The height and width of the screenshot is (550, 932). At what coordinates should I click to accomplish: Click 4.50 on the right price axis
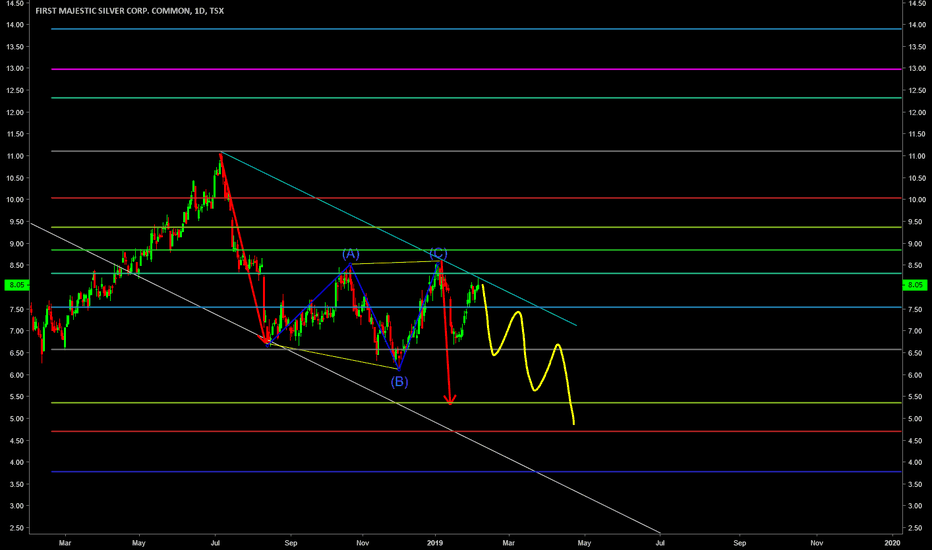(x=917, y=441)
